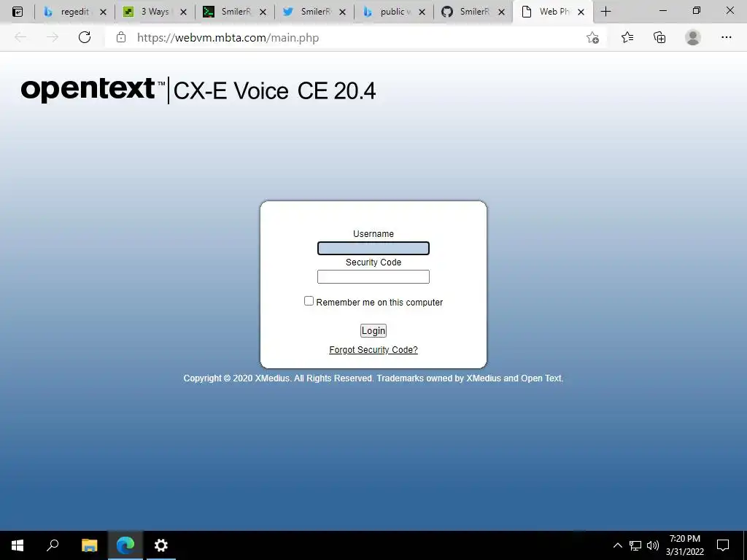The width and height of the screenshot is (747, 560).
Task: Open the notification center
Action: click(x=723, y=545)
